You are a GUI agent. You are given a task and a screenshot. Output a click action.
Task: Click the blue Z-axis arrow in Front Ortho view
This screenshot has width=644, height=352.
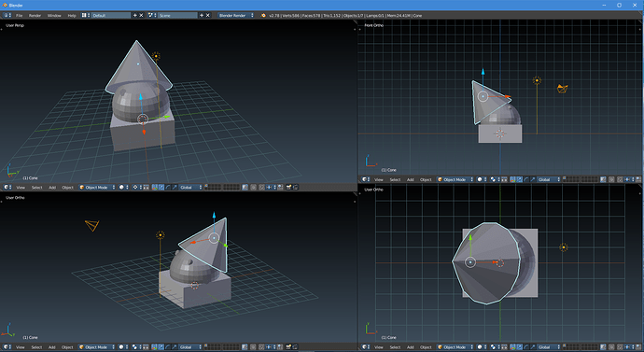tap(483, 72)
